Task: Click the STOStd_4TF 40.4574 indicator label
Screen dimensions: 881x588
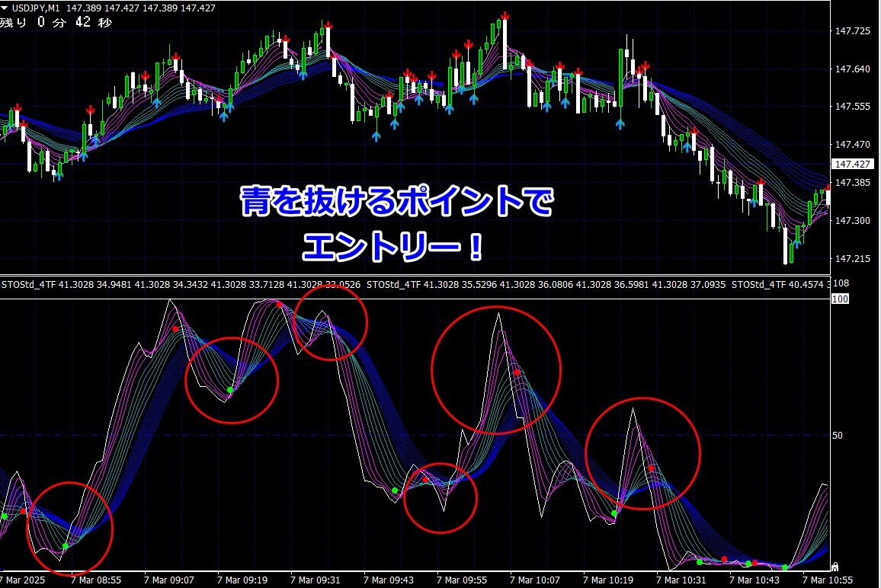Action: pos(780,285)
